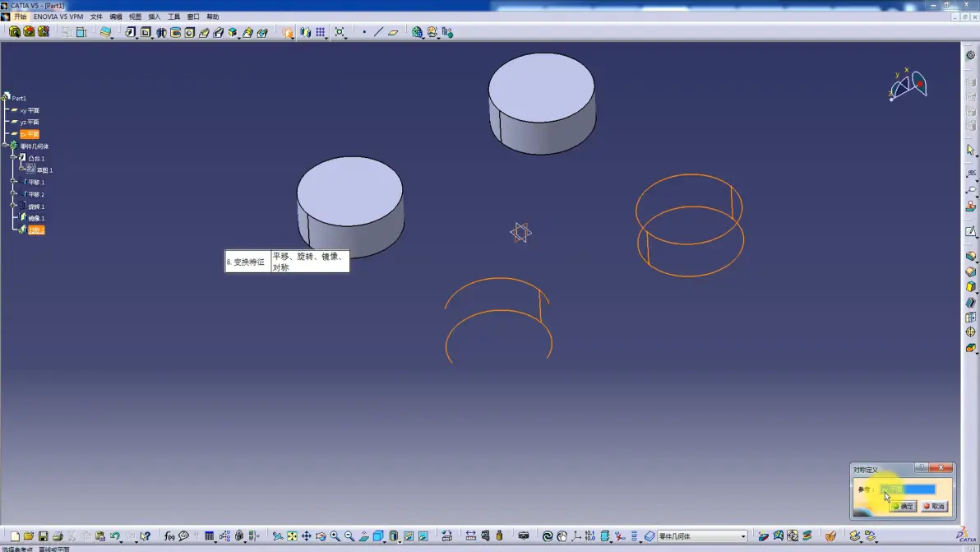Click the Zoom In magnifier icon
The image size is (980, 552).
tap(335, 536)
